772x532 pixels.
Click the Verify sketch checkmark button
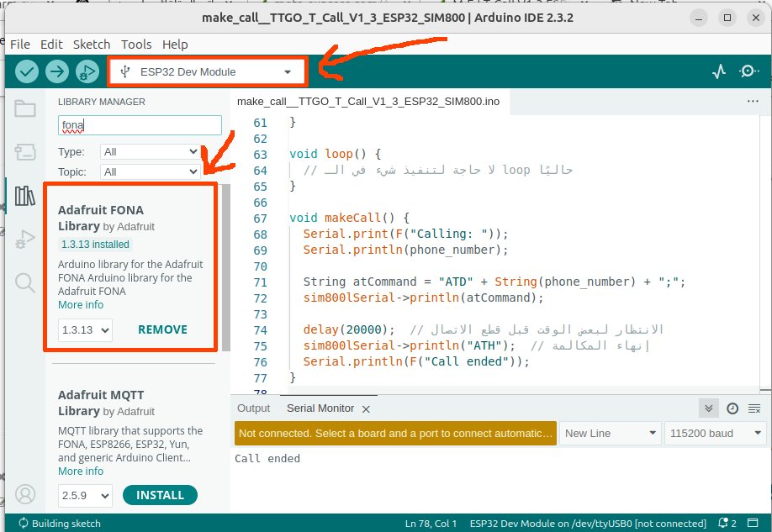(27, 71)
